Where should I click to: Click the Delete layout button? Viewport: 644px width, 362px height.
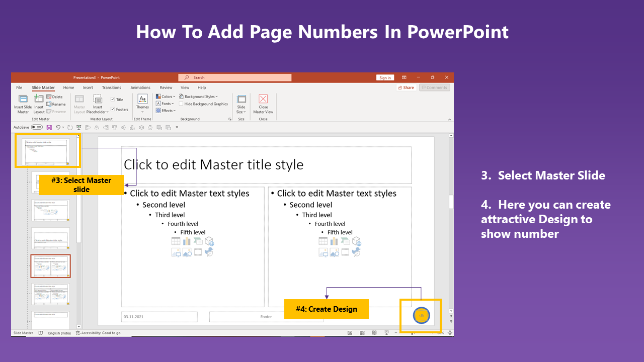[x=54, y=97]
